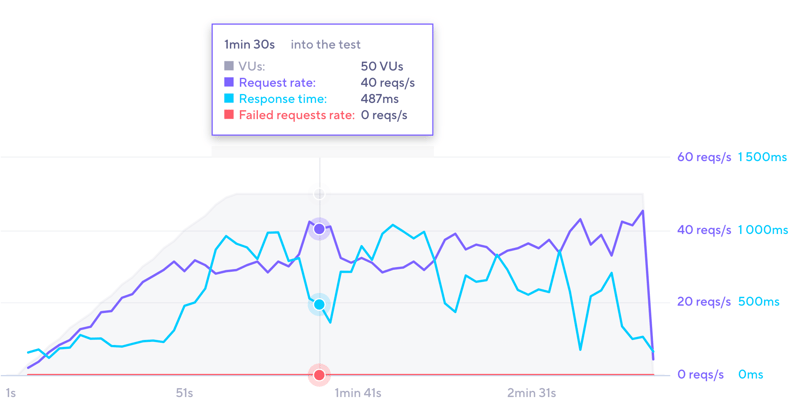Click the gray VUs legend swatch
This screenshot has height=414, width=800.
229,67
